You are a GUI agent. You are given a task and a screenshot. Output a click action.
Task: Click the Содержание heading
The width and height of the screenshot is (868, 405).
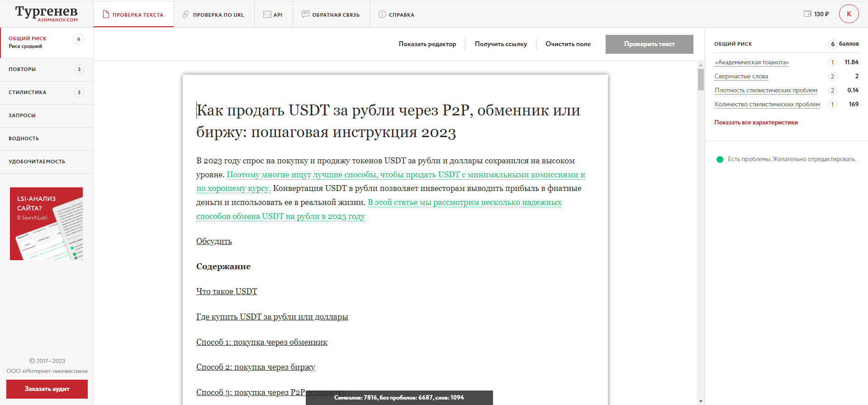(223, 267)
